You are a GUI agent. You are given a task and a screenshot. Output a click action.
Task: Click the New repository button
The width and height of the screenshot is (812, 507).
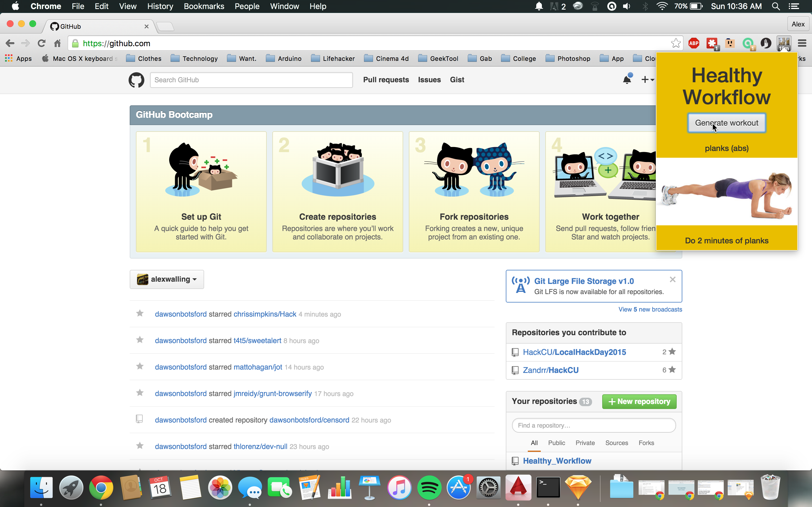(x=639, y=401)
